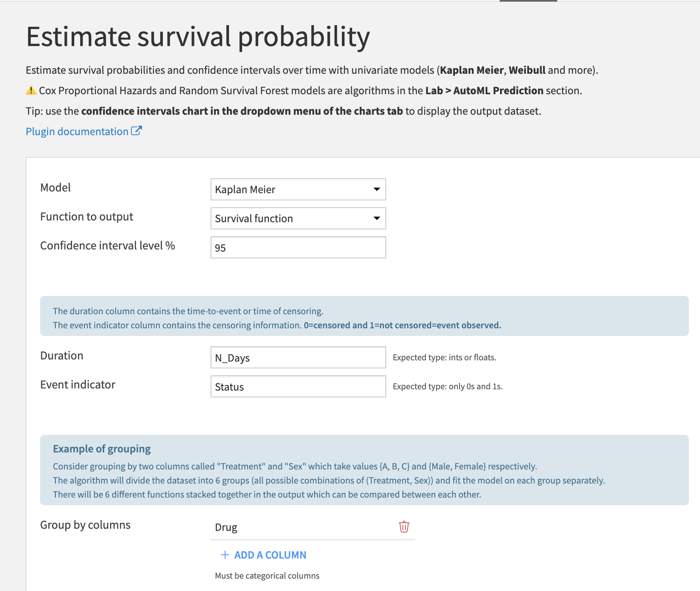This screenshot has height=591, width=700.
Task: Open the Function to output dropdown
Action: coord(298,218)
